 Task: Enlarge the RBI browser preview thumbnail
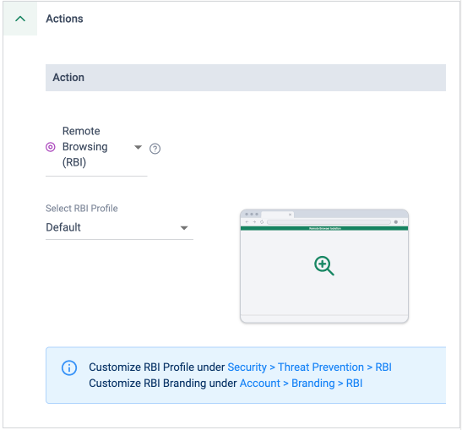click(x=324, y=266)
